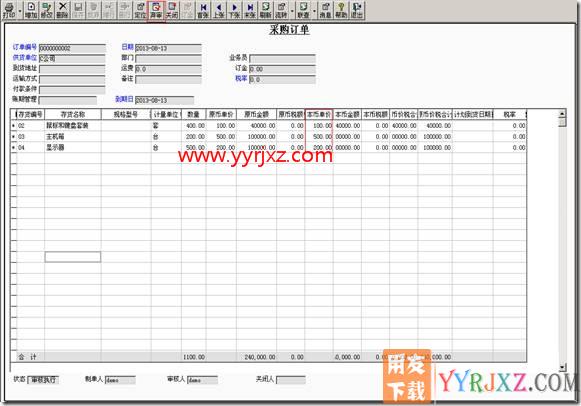Image resolution: width=581 pixels, height=406 pixels.
Task: Open the 帮助 (Help) lightbulb icon
Action: (341, 11)
